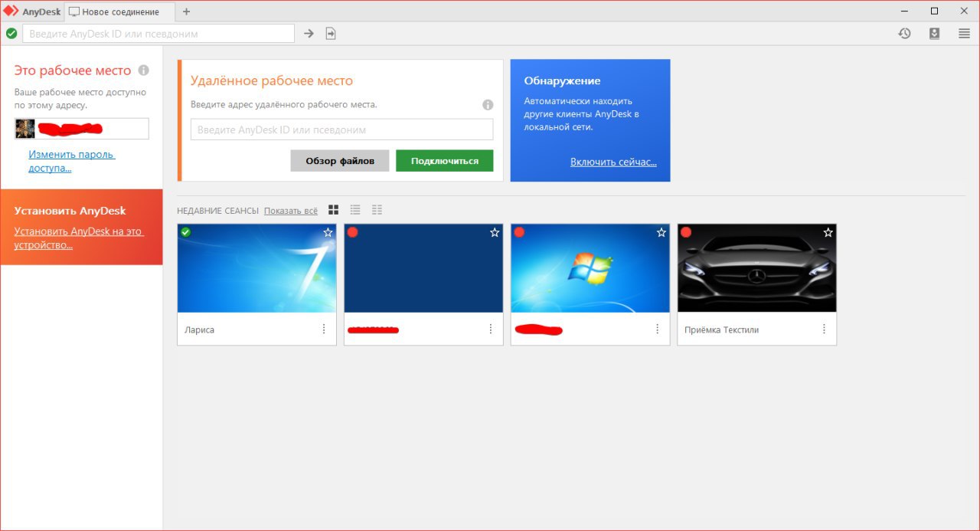Click Включить сейчас link in discovery panel
This screenshot has height=531, width=980.
613,162
